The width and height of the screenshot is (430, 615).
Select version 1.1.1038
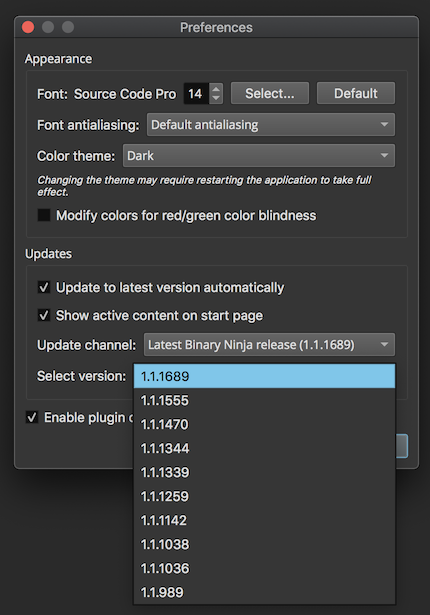[x=264, y=544]
